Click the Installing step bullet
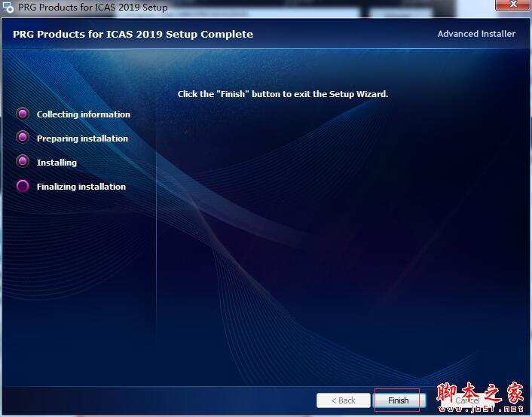The width and height of the screenshot is (532, 417). pos(23,162)
